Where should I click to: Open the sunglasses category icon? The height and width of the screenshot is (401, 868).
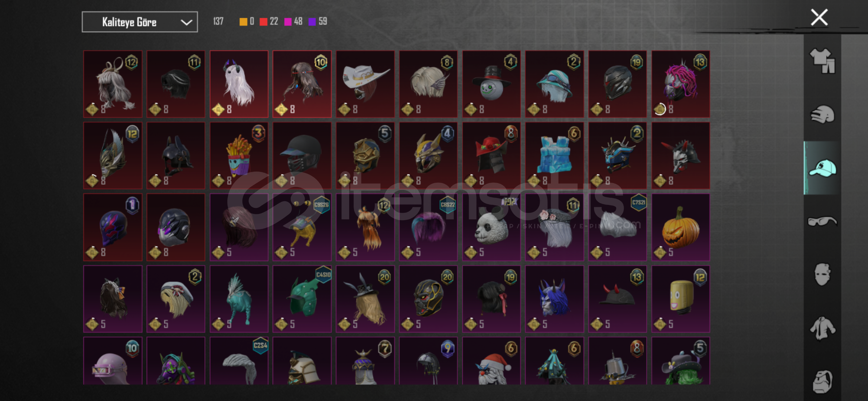(x=822, y=221)
